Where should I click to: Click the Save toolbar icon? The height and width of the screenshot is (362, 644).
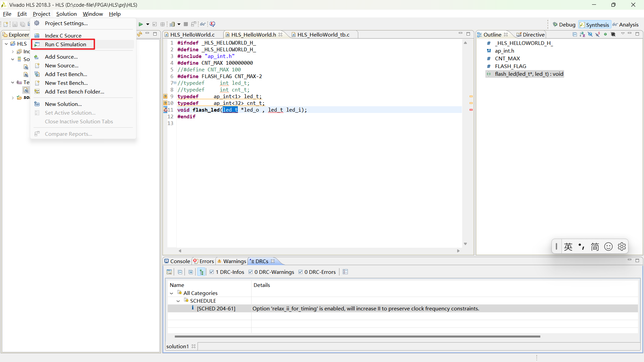coord(15,24)
